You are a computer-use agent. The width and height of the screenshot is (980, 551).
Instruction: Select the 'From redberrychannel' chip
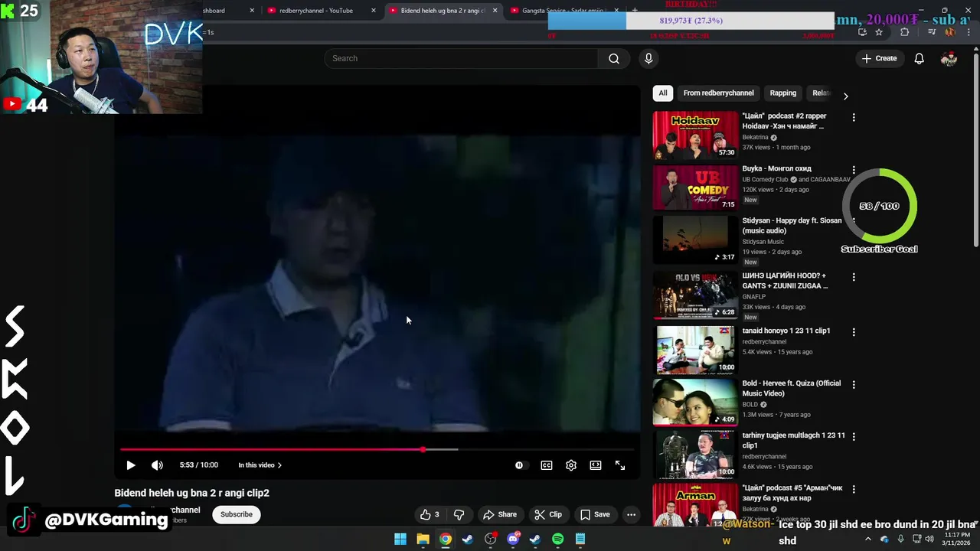click(718, 93)
